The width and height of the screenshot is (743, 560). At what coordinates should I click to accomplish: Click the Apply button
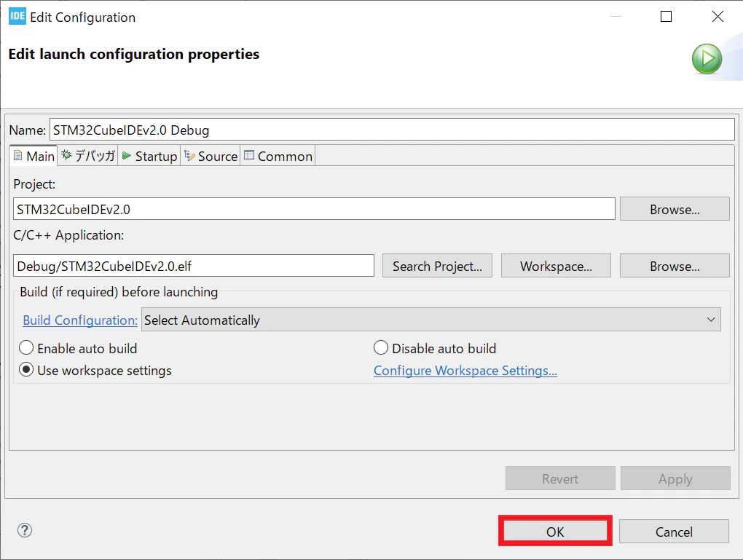pyautogui.click(x=675, y=478)
